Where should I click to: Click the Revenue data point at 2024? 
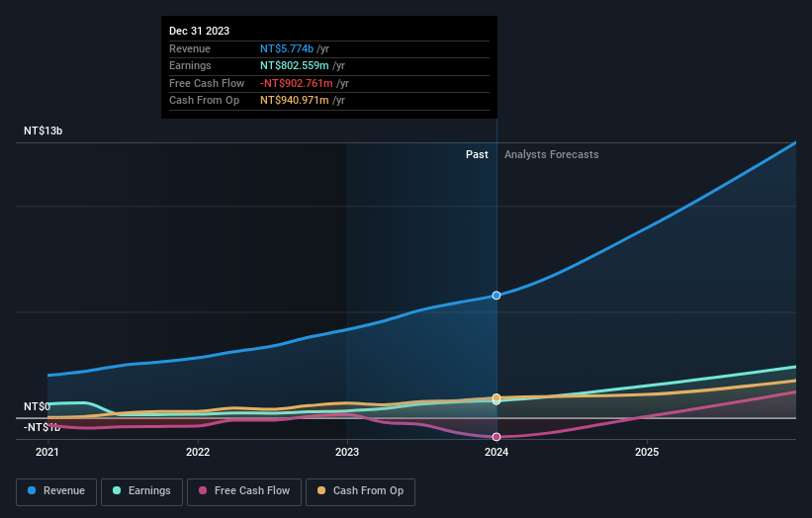(496, 296)
